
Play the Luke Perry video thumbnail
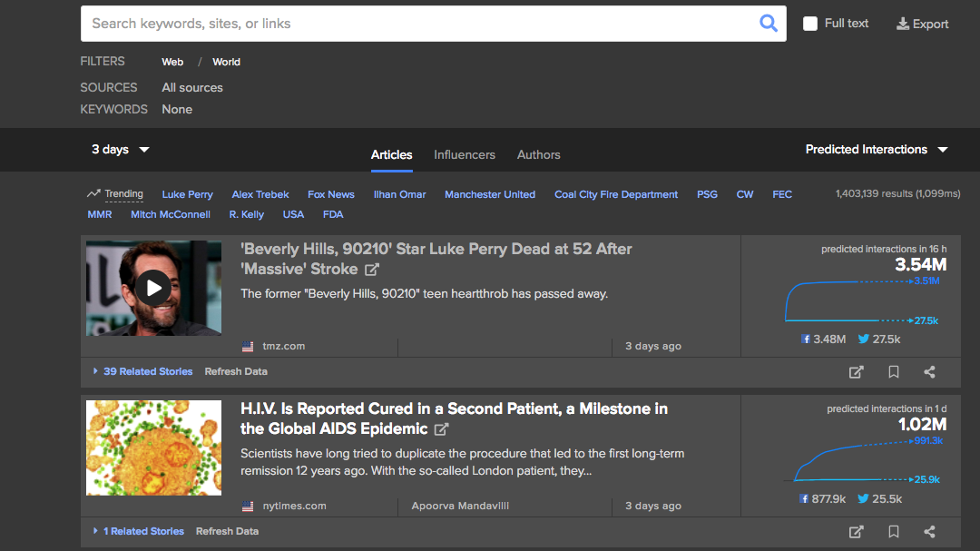(x=153, y=287)
